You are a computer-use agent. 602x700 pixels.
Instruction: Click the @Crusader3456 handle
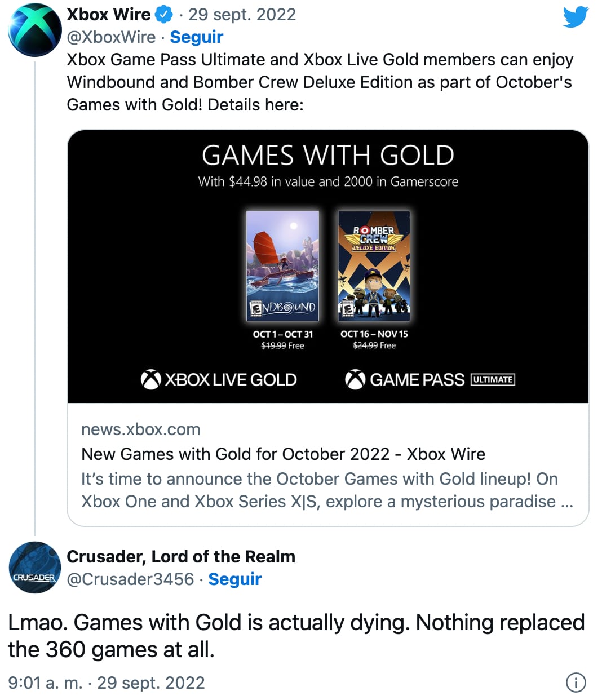(130, 579)
